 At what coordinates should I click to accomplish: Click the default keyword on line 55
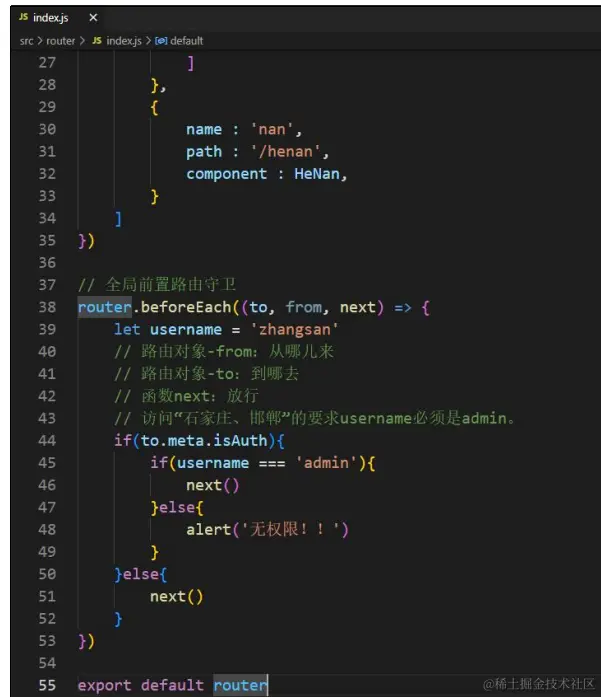[x=172, y=685]
